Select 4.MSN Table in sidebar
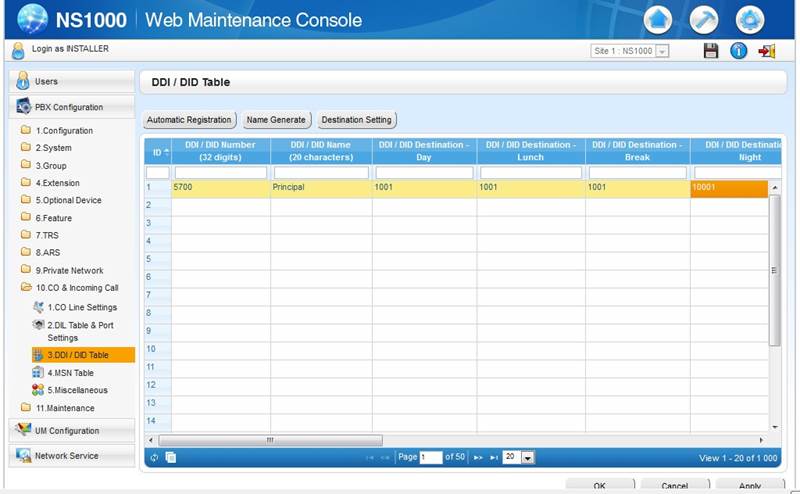 pyautogui.click(x=70, y=373)
